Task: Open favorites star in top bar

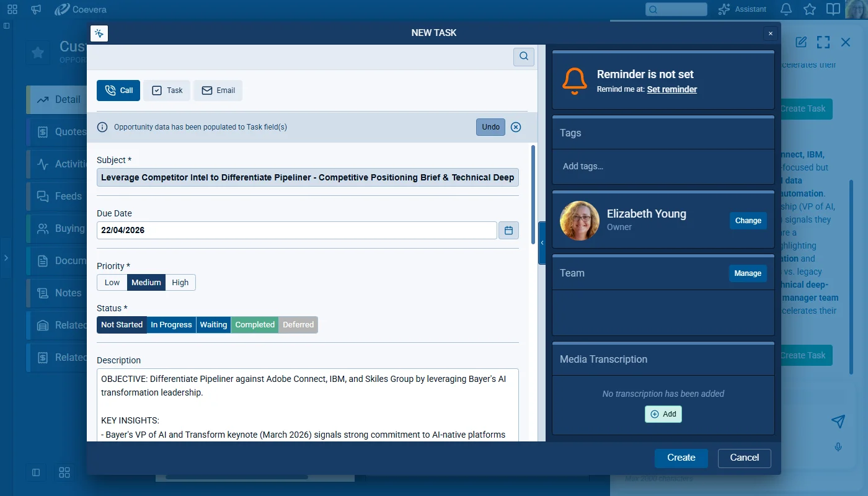Action: [810, 9]
